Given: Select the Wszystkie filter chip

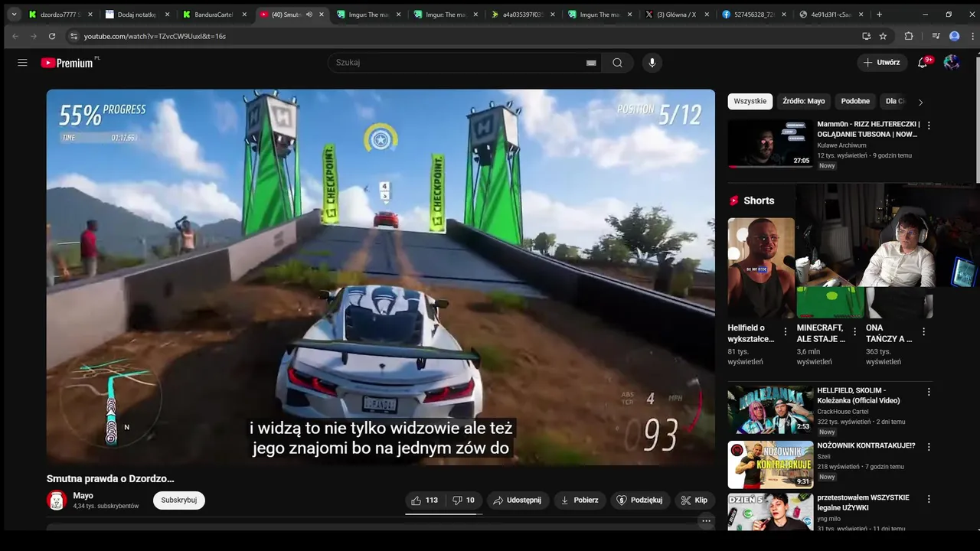Looking at the screenshot, I should (750, 101).
